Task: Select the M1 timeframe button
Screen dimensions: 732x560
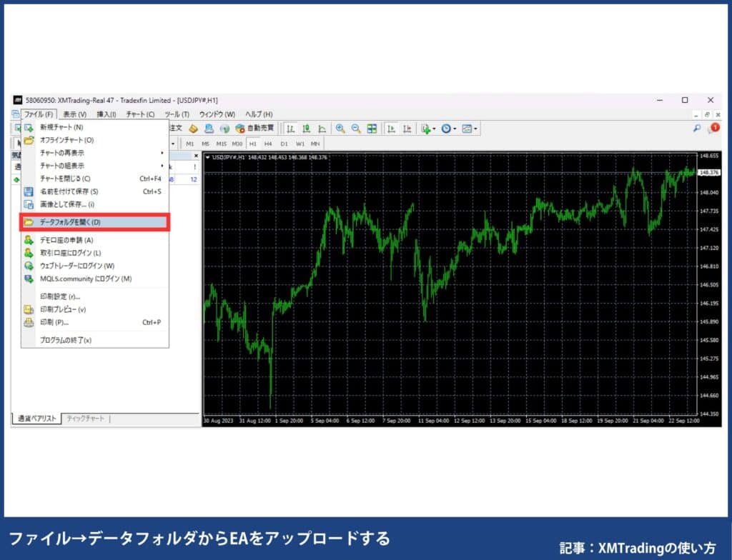Action: (x=190, y=144)
